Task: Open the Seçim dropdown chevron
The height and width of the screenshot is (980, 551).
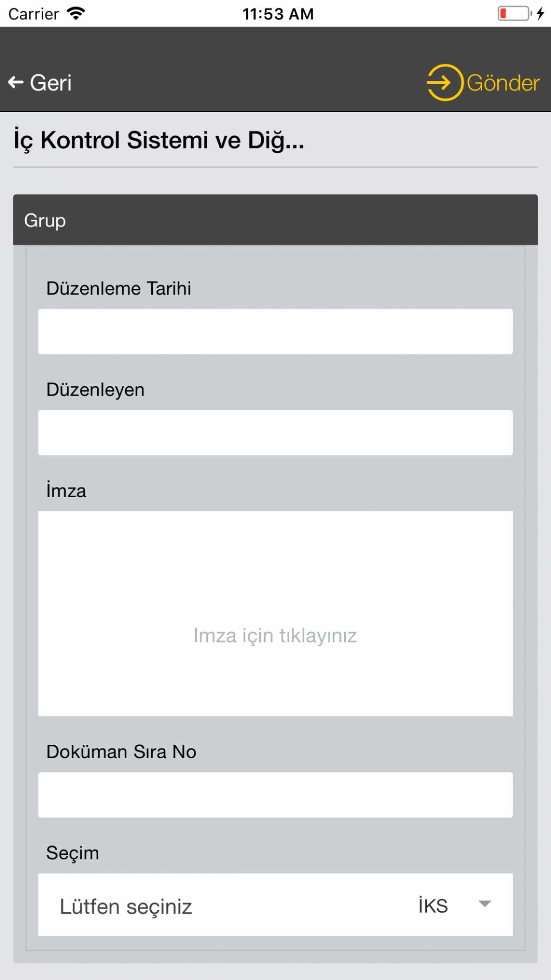Action: click(485, 905)
